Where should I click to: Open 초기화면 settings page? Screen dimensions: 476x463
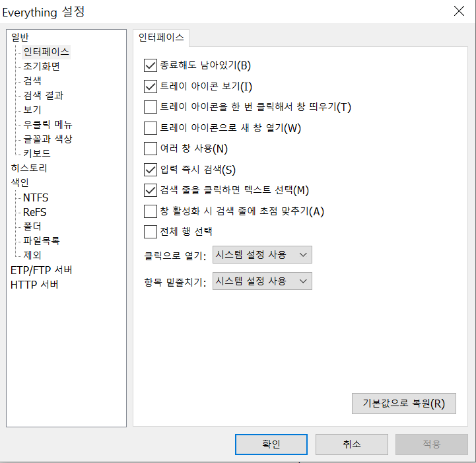pyautogui.click(x=42, y=66)
